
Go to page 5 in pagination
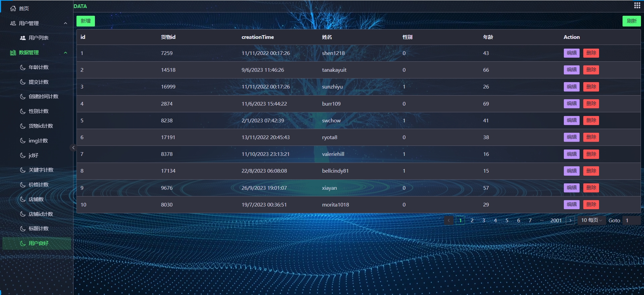tap(507, 221)
